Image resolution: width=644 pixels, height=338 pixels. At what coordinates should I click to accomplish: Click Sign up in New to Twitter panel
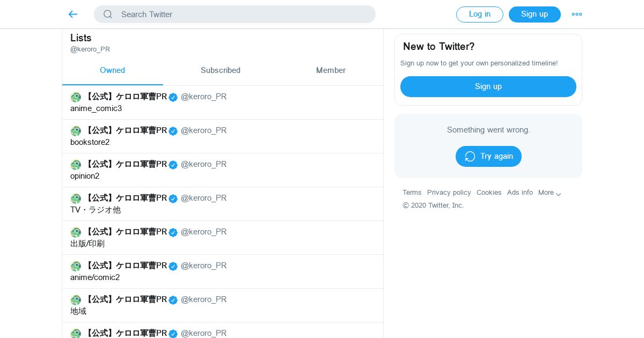[488, 86]
